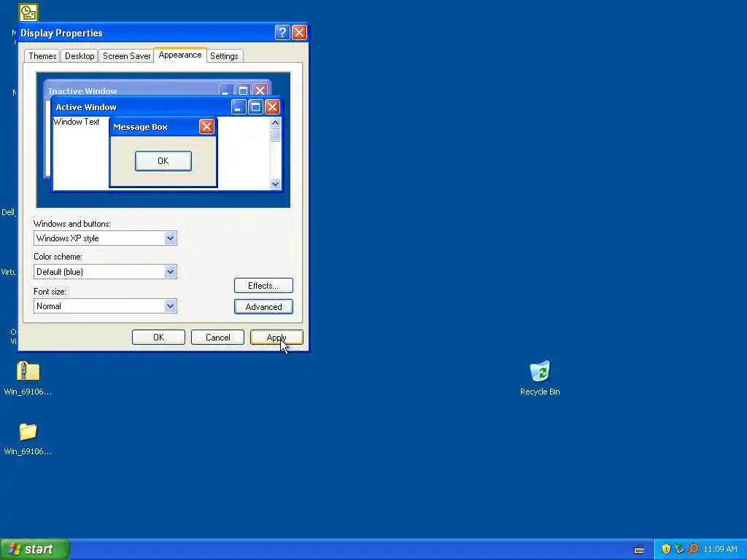Click the yellow security shield tray icon
Image resolution: width=747 pixels, height=560 pixels.
[666, 549]
